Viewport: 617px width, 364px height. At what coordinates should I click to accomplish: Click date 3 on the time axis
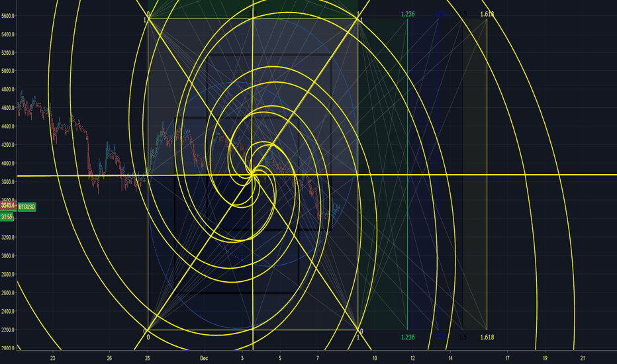[242, 359]
